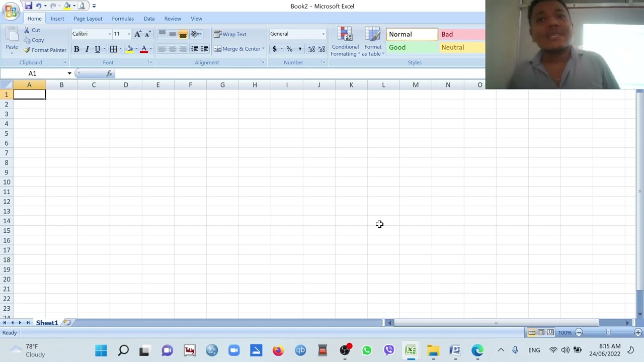Select column D header
This screenshot has width=644, height=362.
[x=126, y=85]
